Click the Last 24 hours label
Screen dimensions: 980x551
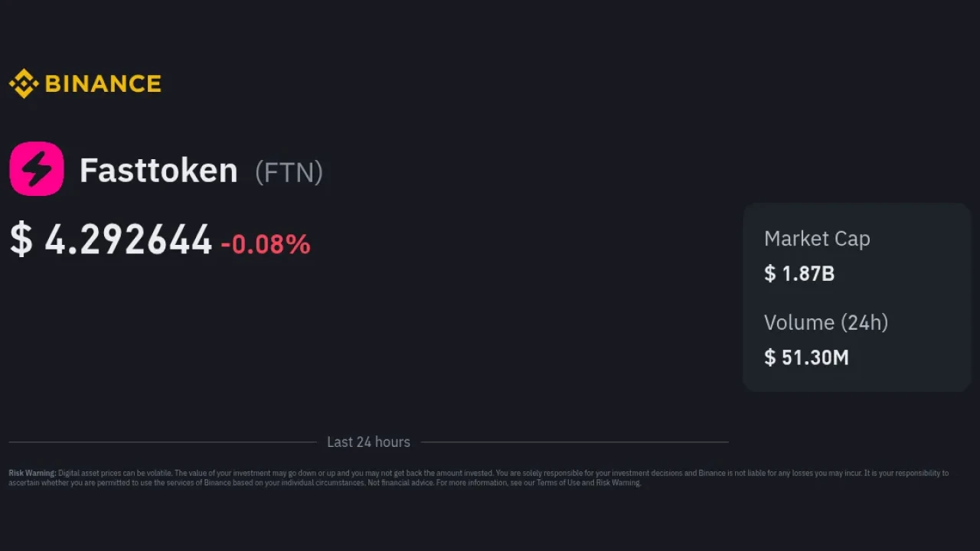(368, 442)
